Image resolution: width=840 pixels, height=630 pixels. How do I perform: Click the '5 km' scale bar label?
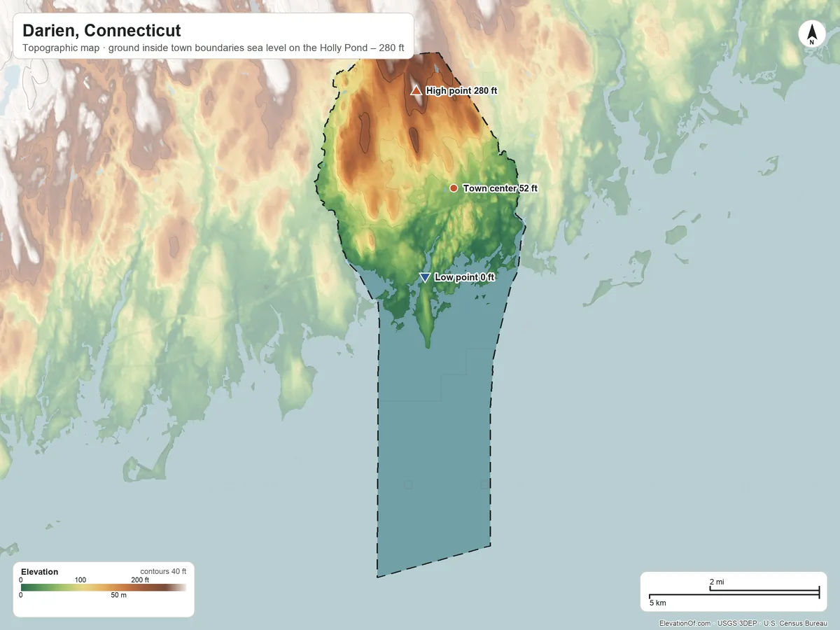click(657, 603)
